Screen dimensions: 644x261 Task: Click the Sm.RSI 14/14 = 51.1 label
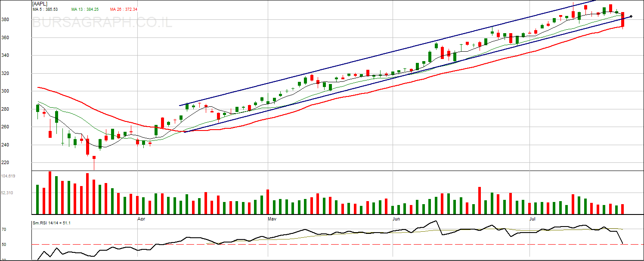pyautogui.click(x=52, y=223)
